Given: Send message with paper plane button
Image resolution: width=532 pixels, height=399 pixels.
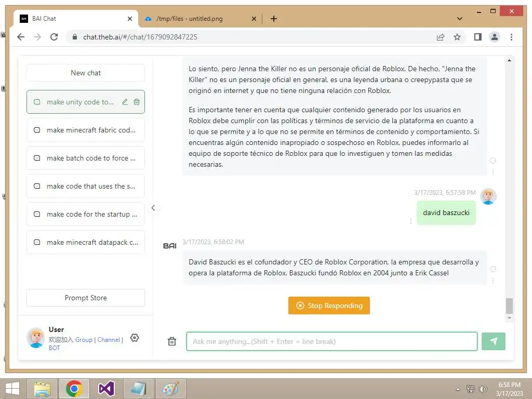Looking at the screenshot, I should pyautogui.click(x=494, y=341).
